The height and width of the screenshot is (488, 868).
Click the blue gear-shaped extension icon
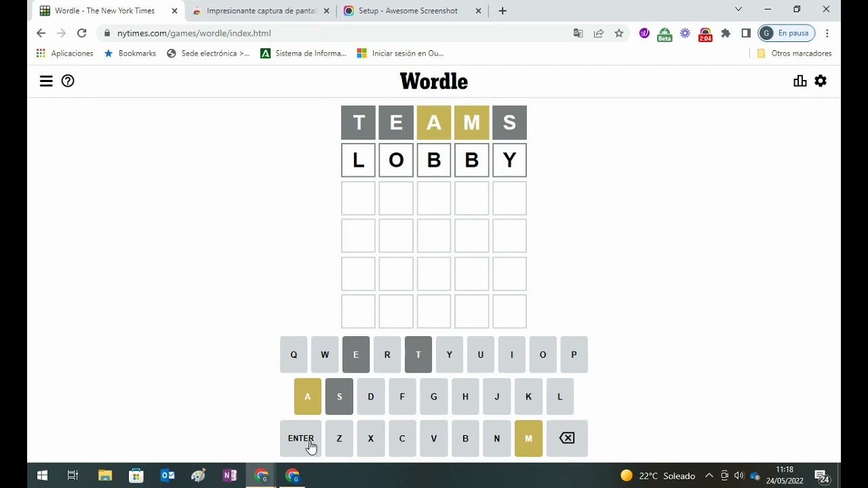[685, 33]
